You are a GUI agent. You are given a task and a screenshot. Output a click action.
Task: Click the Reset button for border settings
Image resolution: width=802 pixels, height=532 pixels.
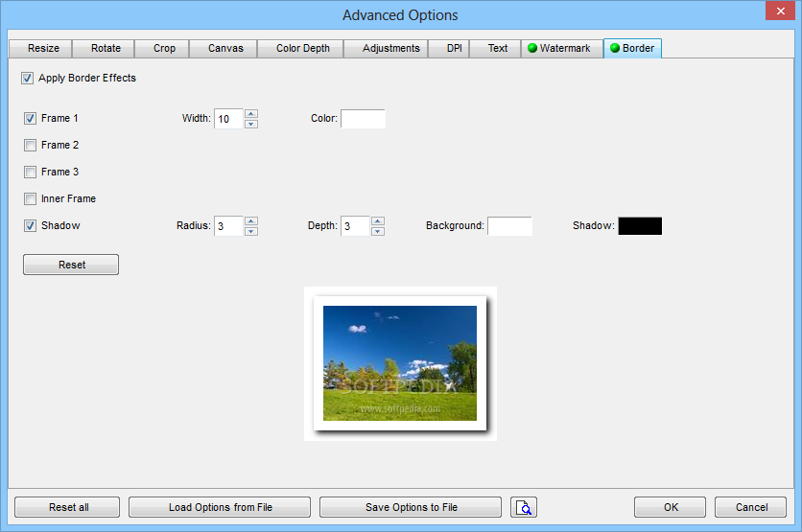pos(71,265)
